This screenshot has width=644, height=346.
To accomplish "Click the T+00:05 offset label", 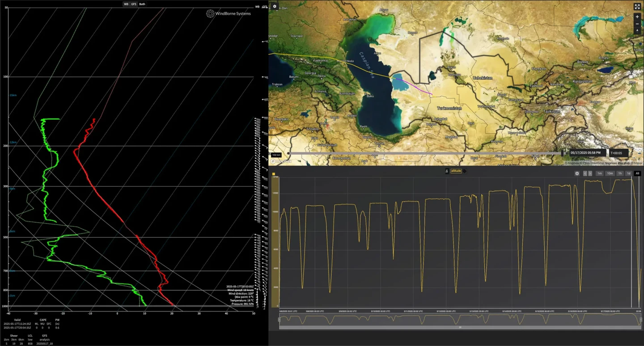I will (x=619, y=153).
